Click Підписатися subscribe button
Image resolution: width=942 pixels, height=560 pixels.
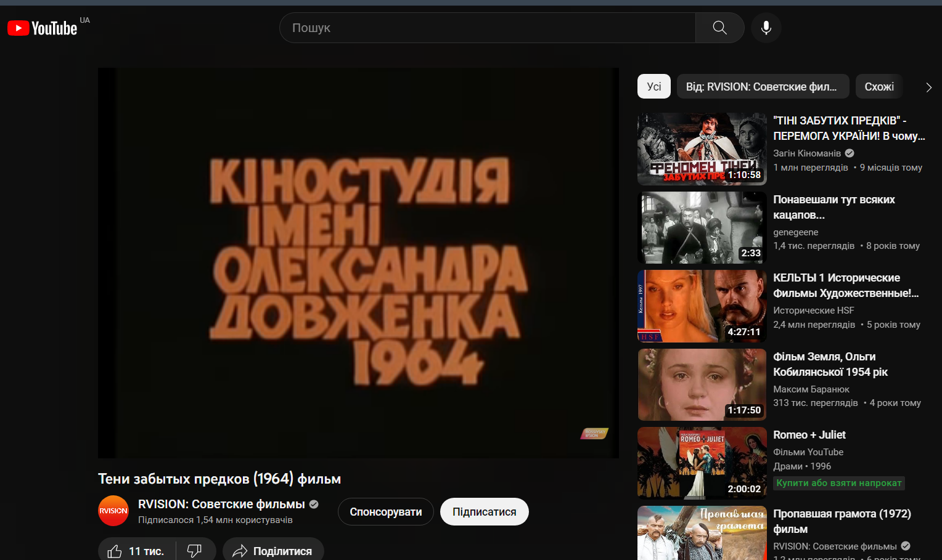click(485, 512)
